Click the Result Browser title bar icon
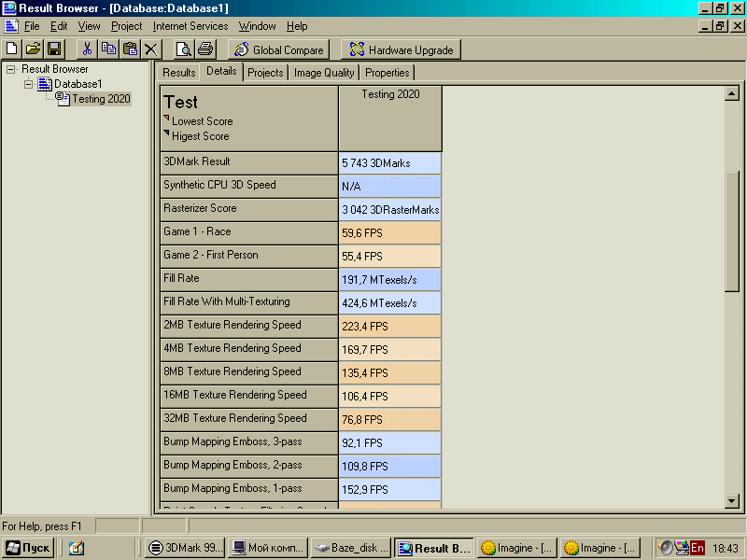Image resolution: width=747 pixels, height=560 pixels. (9, 7)
